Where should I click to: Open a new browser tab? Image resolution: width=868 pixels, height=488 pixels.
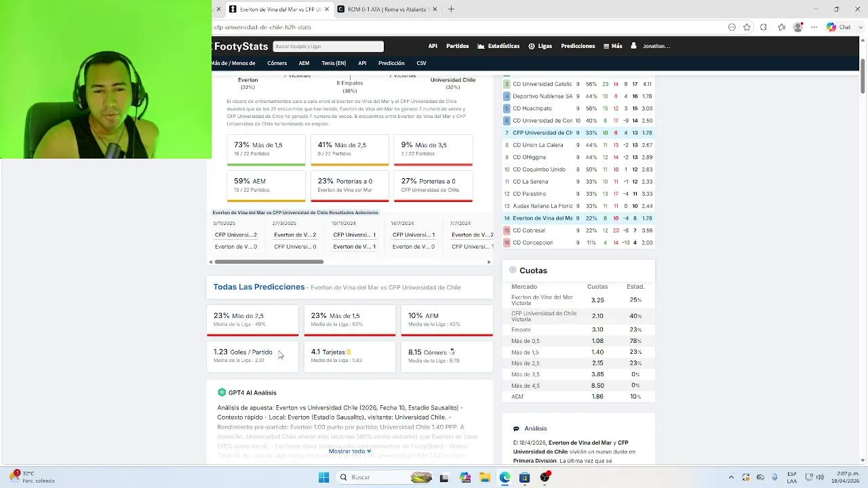pos(451,9)
